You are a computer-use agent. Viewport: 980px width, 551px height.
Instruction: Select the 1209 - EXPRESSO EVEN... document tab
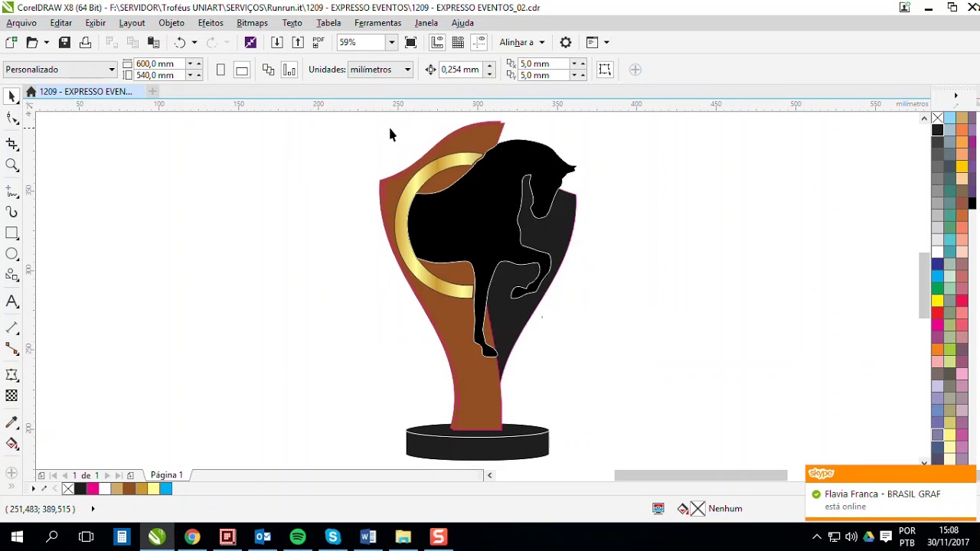point(86,92)
